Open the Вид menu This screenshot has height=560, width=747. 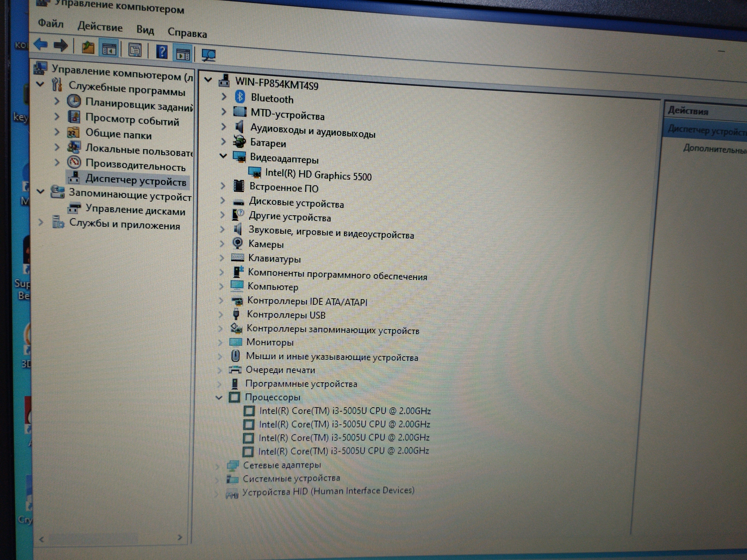point(145,30)
